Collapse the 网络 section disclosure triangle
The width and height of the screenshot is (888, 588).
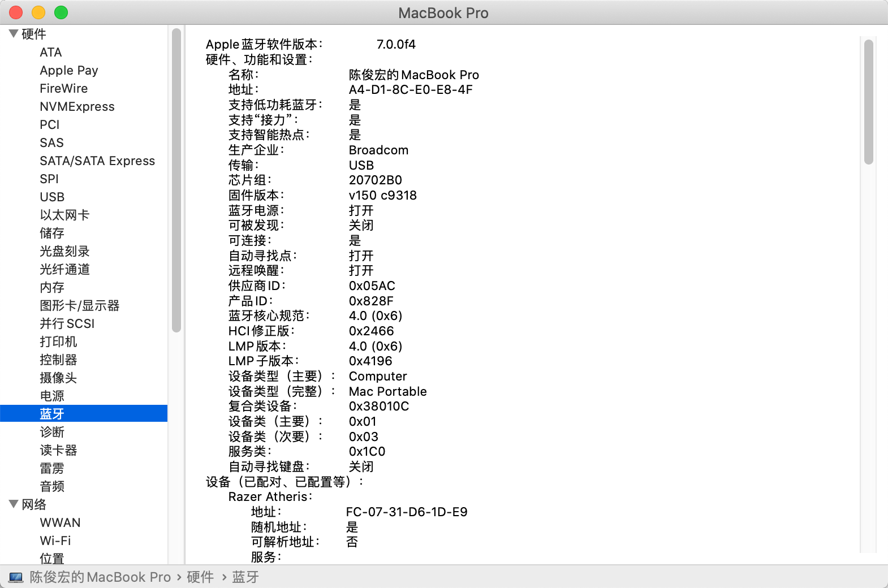click(14, 504)
